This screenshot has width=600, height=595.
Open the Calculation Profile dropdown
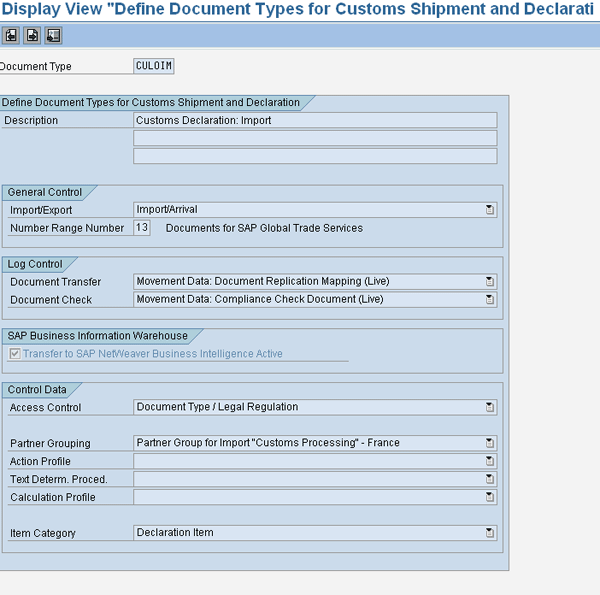pos(489,497)
